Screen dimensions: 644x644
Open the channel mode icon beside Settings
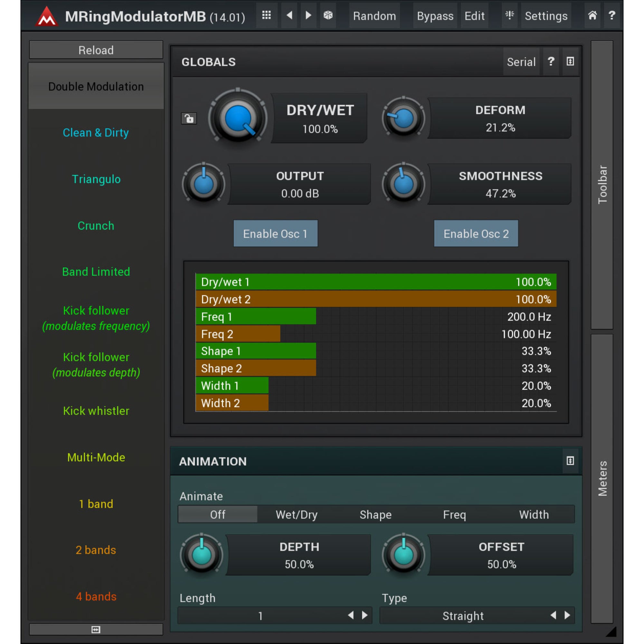[509, 16]
